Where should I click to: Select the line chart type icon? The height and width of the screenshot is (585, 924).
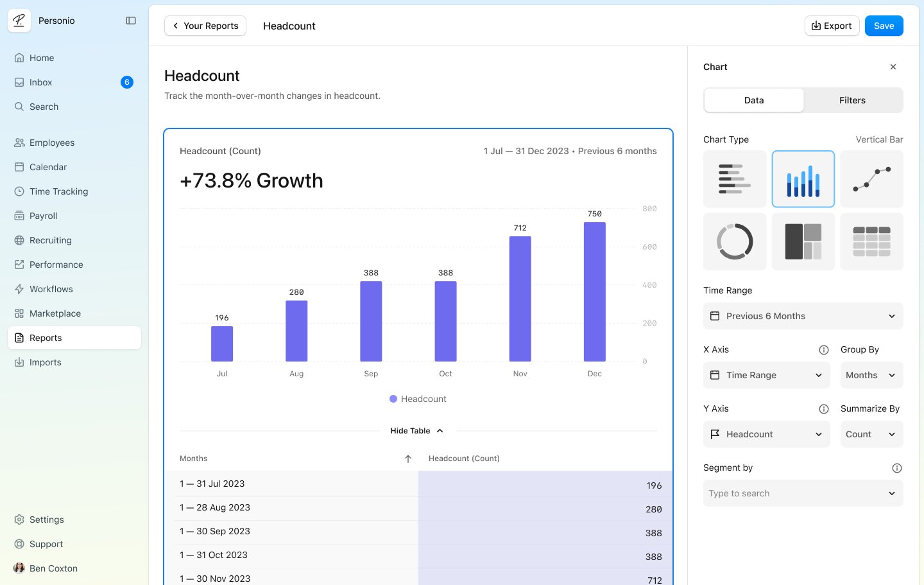tap(871, 179)
